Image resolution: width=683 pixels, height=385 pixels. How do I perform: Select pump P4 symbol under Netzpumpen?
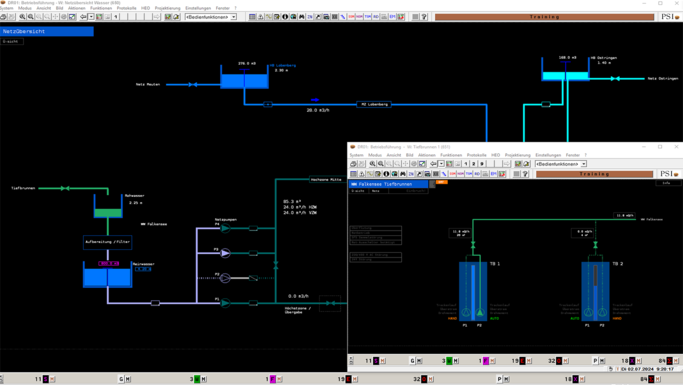(x=225, y=228)
